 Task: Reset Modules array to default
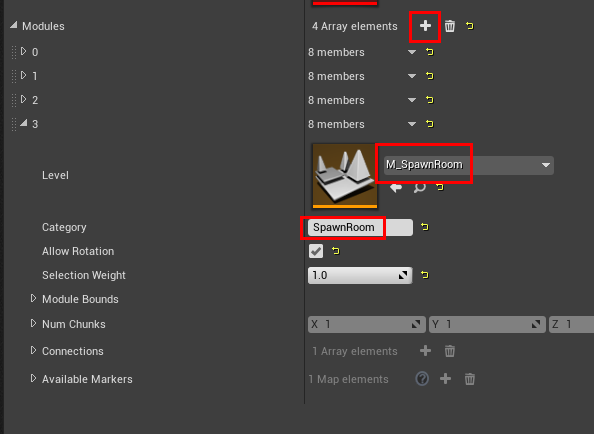[470, 26]
